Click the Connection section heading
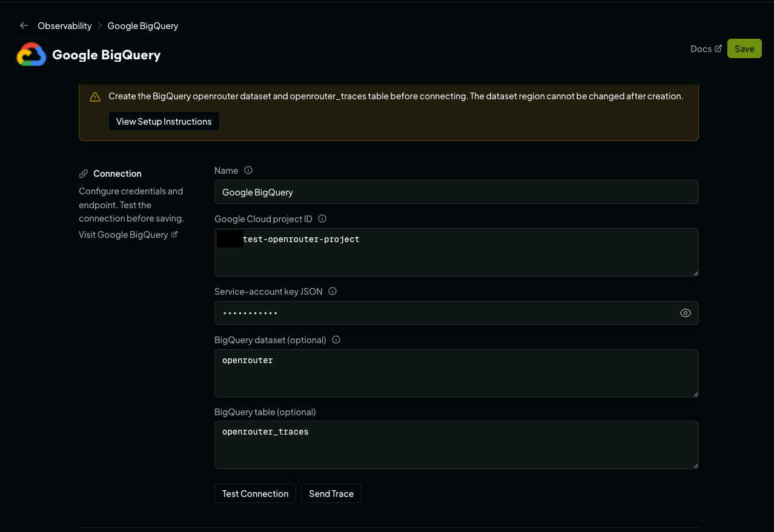 (117, 174)
